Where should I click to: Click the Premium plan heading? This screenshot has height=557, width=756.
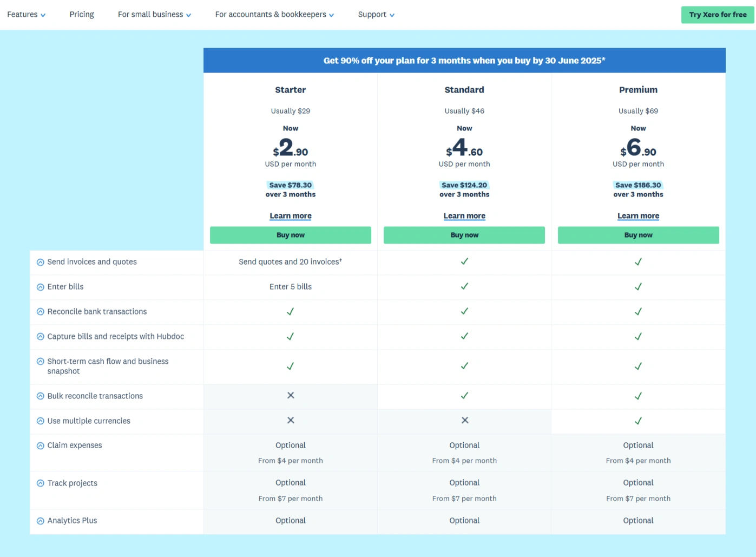(x=639, y=90)
